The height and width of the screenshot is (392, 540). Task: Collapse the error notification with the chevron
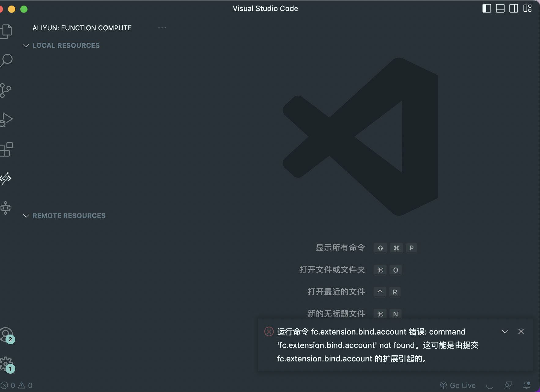point(505,332)
